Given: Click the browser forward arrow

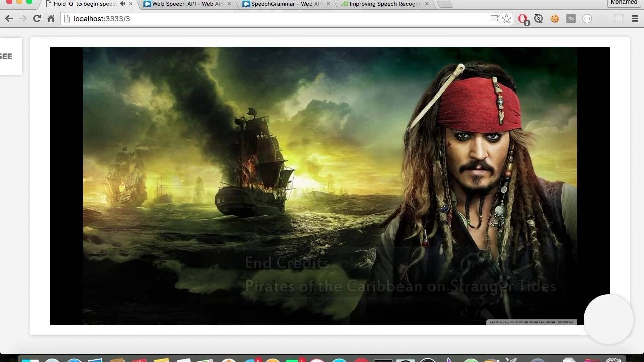Looking at the screenshot, I should coord(23,19).
